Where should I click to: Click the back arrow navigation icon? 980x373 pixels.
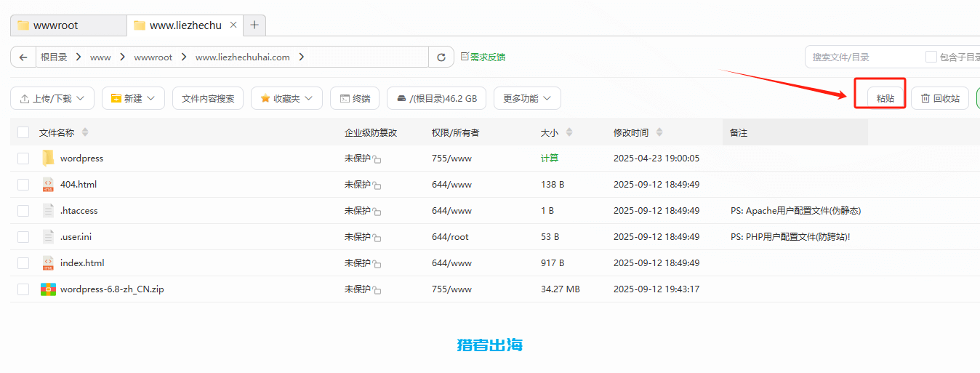[24, 57]
